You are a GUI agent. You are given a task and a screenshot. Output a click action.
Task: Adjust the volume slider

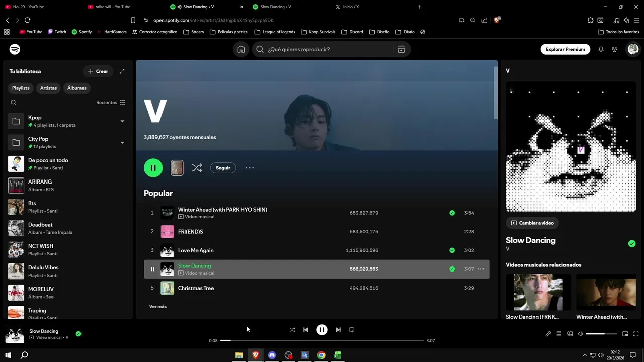[x=601, y=334]
